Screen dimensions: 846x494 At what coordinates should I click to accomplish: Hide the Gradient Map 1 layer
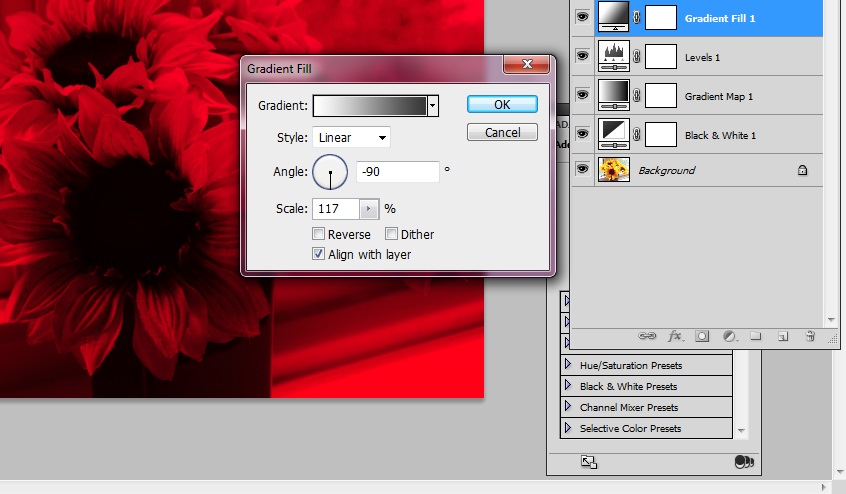click(x=583, y=95)
